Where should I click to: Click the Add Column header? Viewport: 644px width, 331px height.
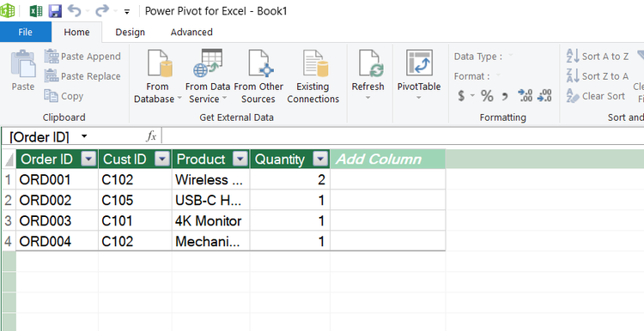[388, 159]
